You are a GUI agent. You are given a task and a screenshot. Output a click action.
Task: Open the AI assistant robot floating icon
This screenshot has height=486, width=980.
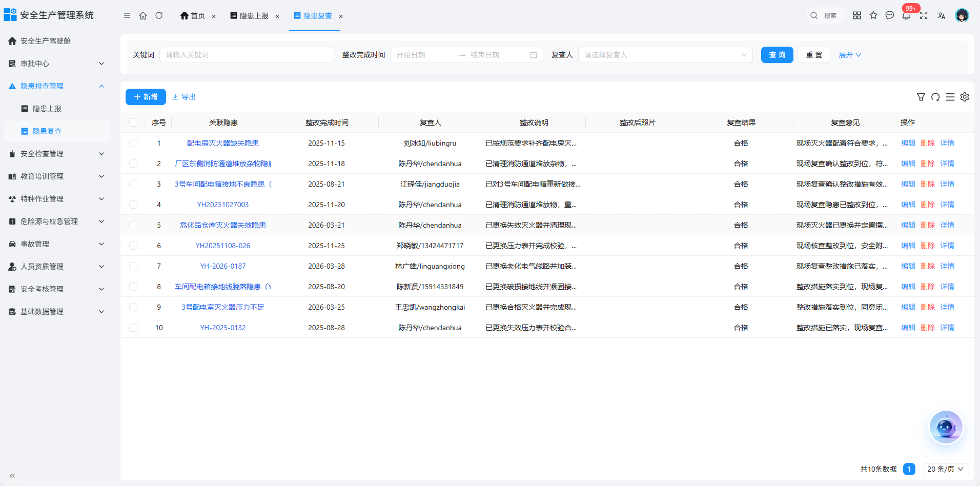[x=946, y=427]
